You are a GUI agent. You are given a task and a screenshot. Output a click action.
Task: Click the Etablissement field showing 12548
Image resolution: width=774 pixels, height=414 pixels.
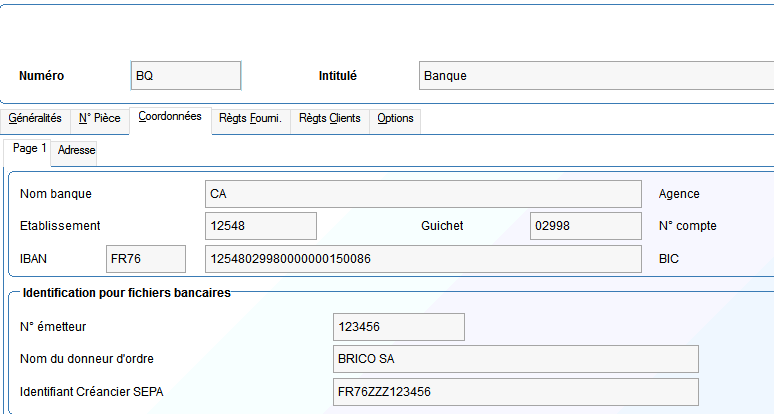(x=261, y=226)
